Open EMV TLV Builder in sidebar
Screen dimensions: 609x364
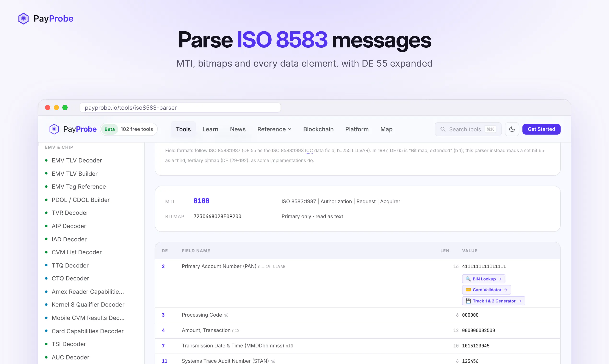coord(74,174)
